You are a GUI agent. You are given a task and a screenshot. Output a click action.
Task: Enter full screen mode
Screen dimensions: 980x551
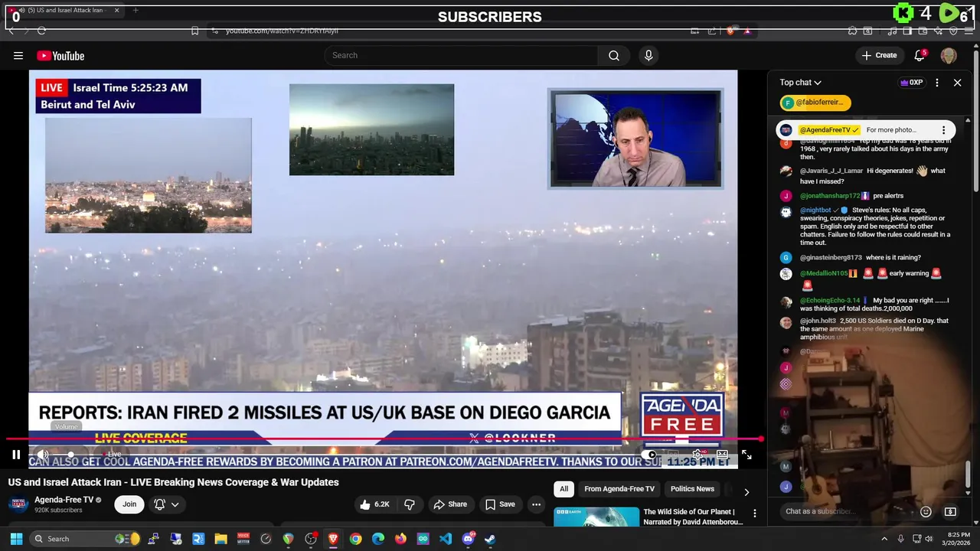[x=746, y=455]
